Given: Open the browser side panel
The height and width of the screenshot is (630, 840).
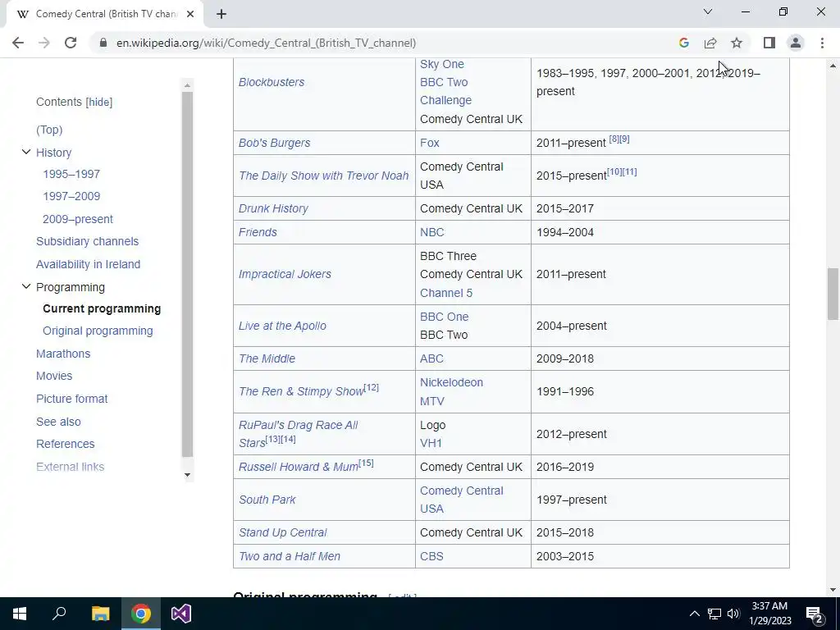Looking at the screenshot, I should point(769,43).
